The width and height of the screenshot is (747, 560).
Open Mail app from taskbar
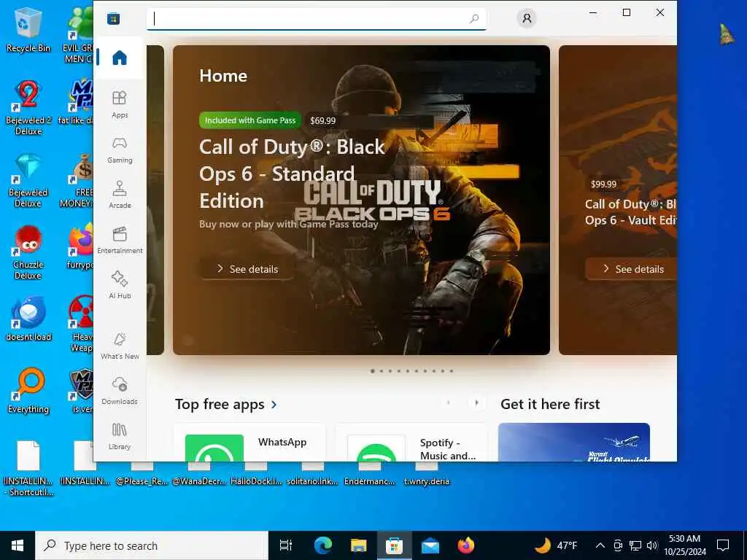click(430, 545)
